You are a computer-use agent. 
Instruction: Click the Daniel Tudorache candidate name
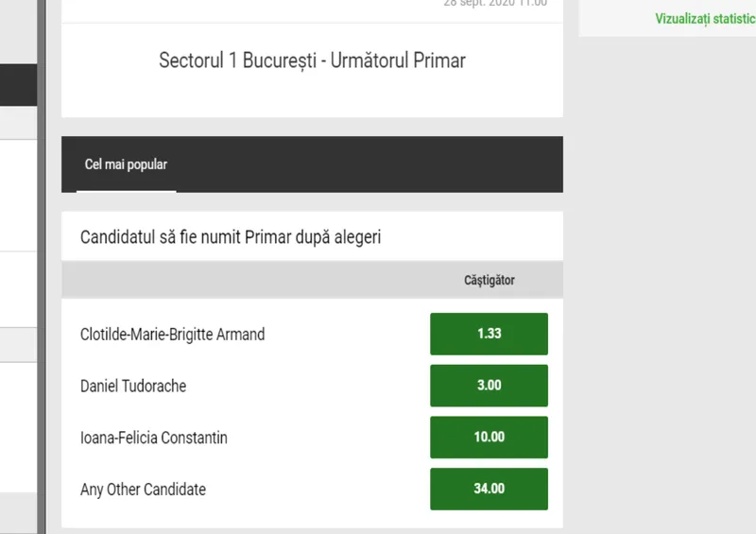133,386
